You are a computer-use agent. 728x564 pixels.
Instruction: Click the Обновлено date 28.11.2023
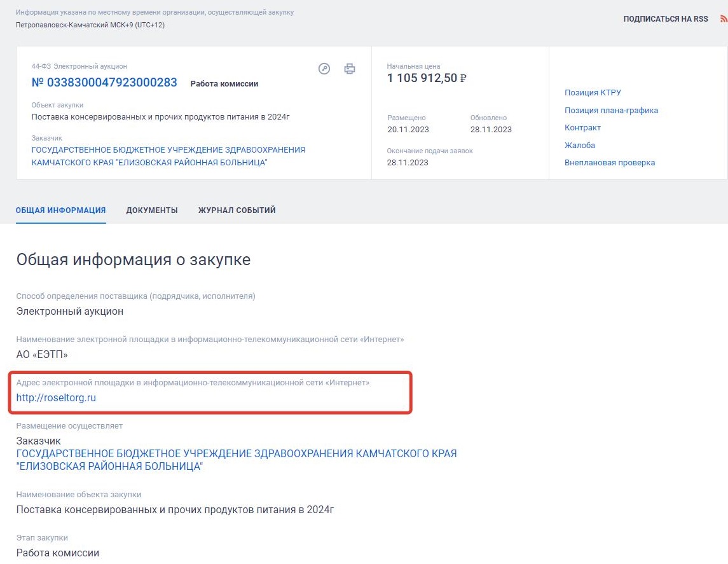coord(491,130)
